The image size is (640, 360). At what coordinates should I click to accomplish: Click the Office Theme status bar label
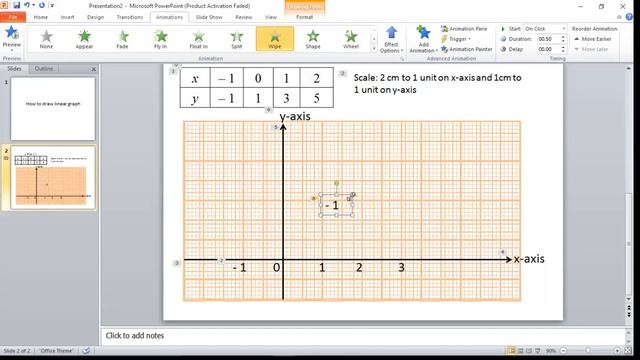pyautogui.click(x=56, y=351)
